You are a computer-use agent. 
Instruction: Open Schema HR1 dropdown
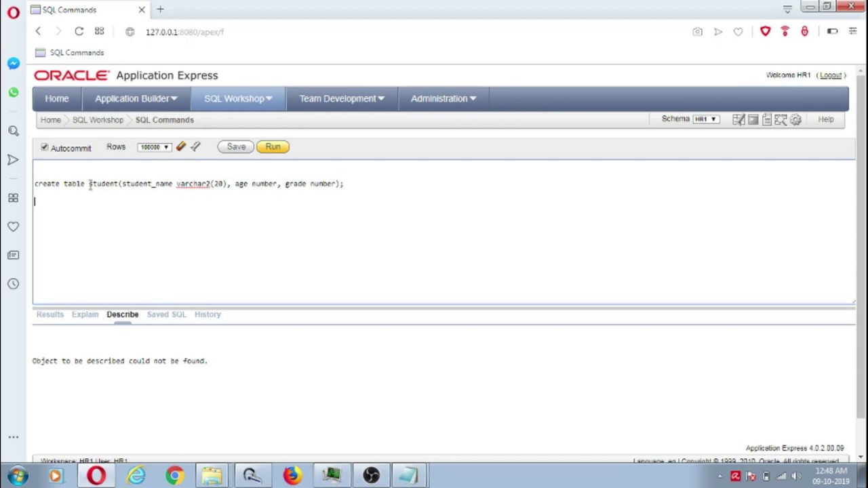(705, 119)
